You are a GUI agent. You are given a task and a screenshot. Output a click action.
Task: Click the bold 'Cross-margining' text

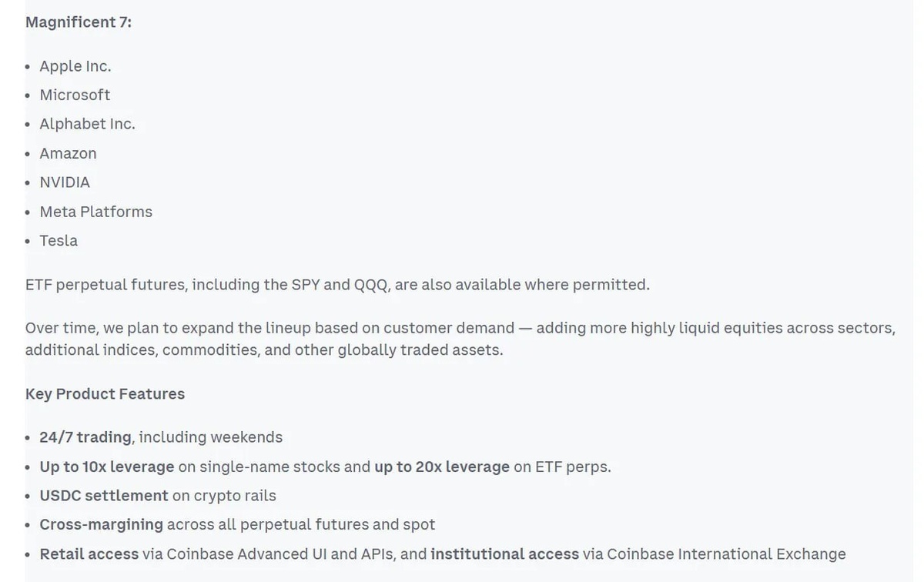(101, 525)
